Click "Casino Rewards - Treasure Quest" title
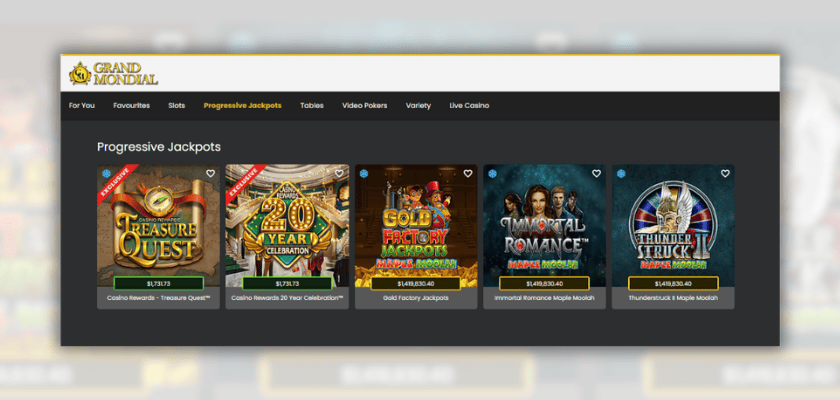Screen dimensions: 840x400 pos(159,298)
